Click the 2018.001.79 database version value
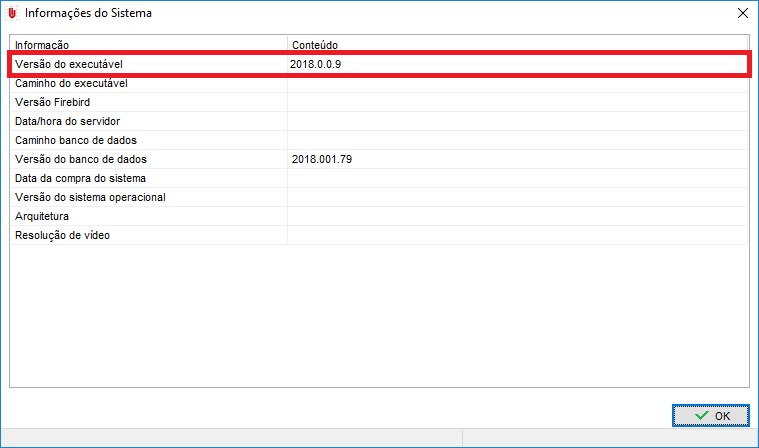This screenshot has height=448, width=759. tap(322, 159)
